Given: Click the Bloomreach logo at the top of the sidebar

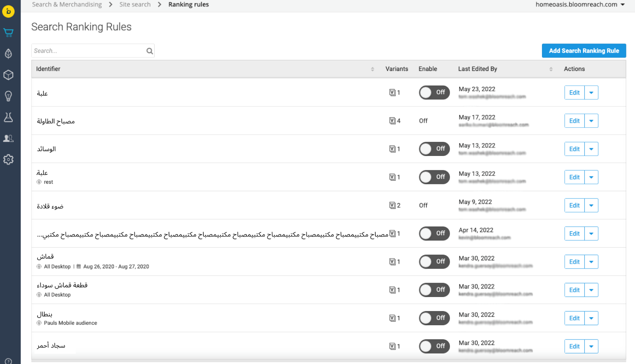Looking at the screenshot, I should 9,11.
